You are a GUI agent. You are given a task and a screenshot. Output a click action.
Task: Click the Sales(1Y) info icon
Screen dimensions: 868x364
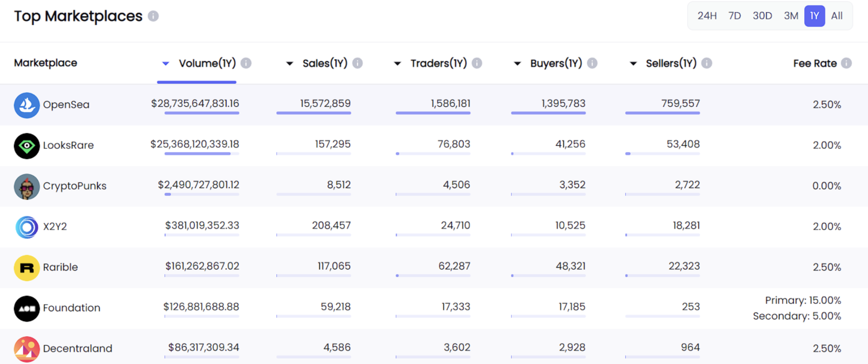[x=358, y=63]
